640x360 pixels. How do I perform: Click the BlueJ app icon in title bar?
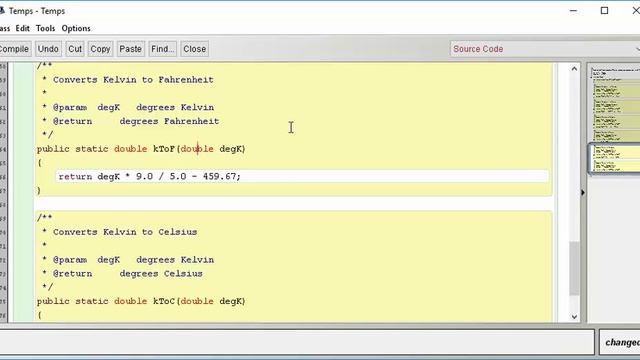tap(2, 11)
